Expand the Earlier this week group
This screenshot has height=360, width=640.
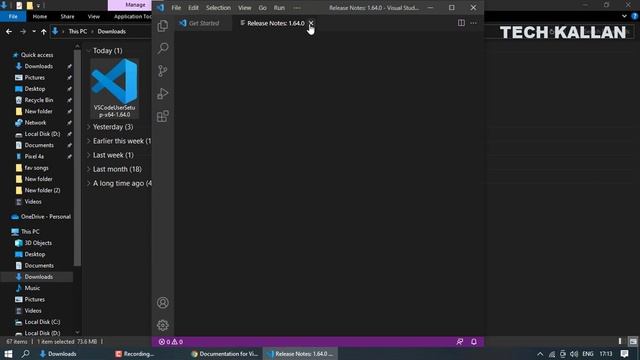click(x=89, y=141)
